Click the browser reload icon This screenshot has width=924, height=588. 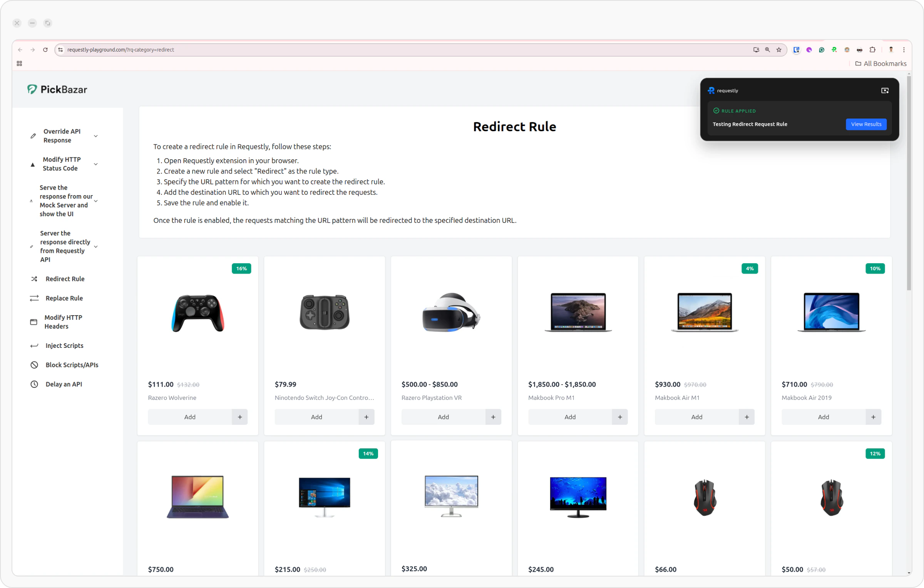45,50
